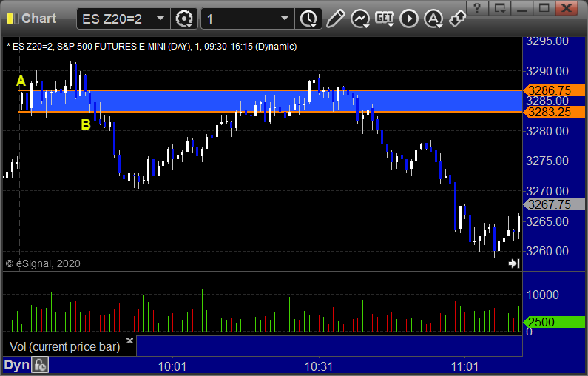Click the pin/link window icon

click(458, 19)
